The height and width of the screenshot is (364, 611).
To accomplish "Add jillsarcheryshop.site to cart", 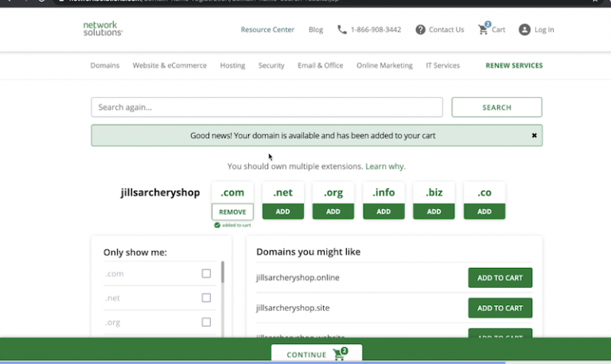I will tap(500, 308).
